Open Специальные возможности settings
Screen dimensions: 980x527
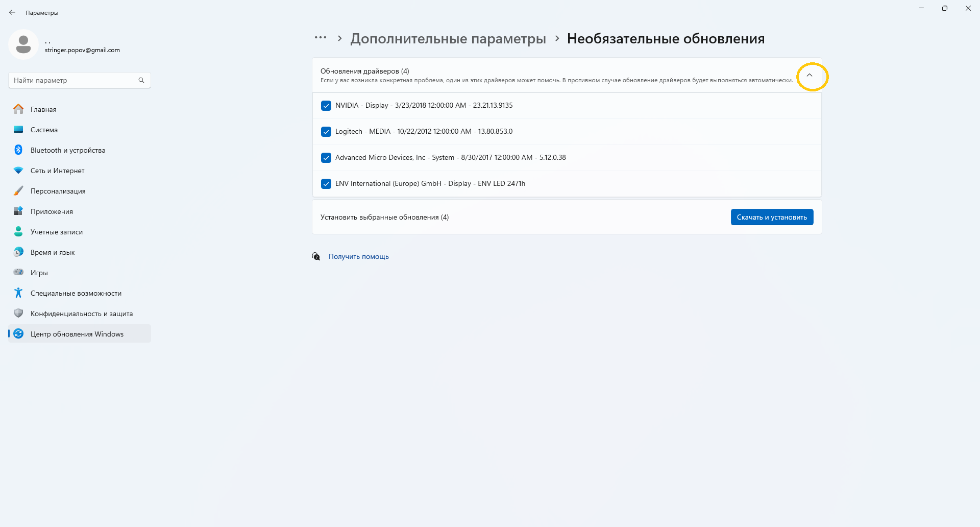pos(76,293)
